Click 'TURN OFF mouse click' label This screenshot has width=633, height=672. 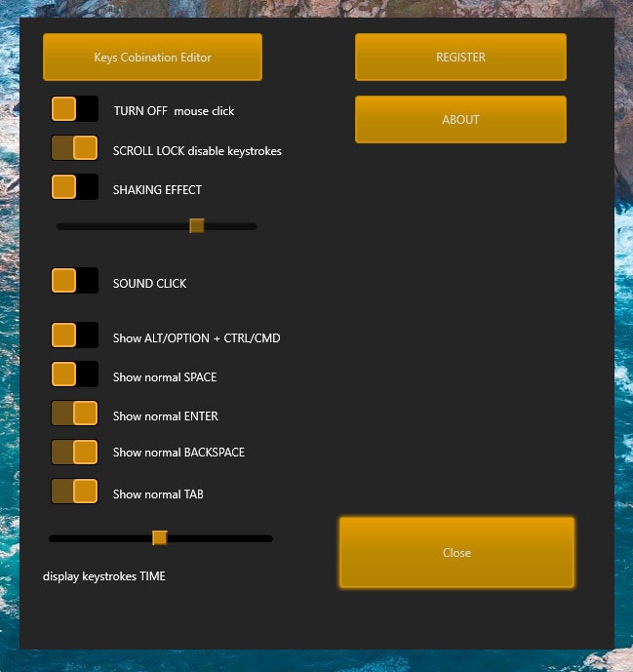pos(174,111)
